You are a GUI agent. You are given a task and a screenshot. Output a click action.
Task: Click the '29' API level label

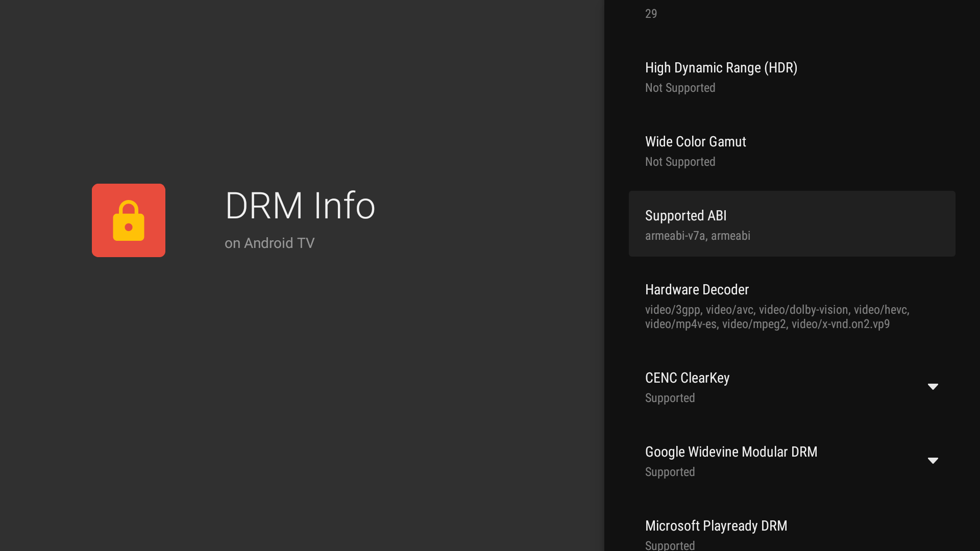pyautogui.click(x=651, y=14)
